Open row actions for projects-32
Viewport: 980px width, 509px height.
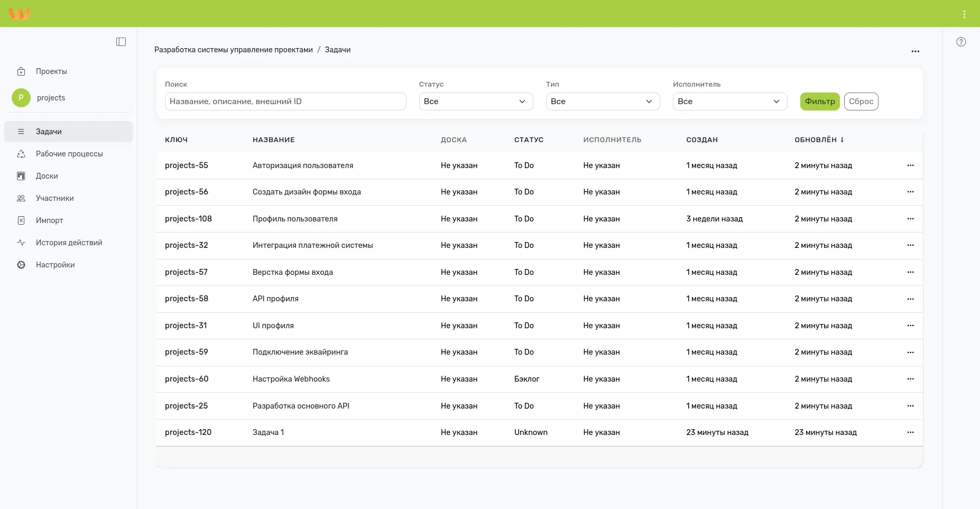[x=910, y=245]
